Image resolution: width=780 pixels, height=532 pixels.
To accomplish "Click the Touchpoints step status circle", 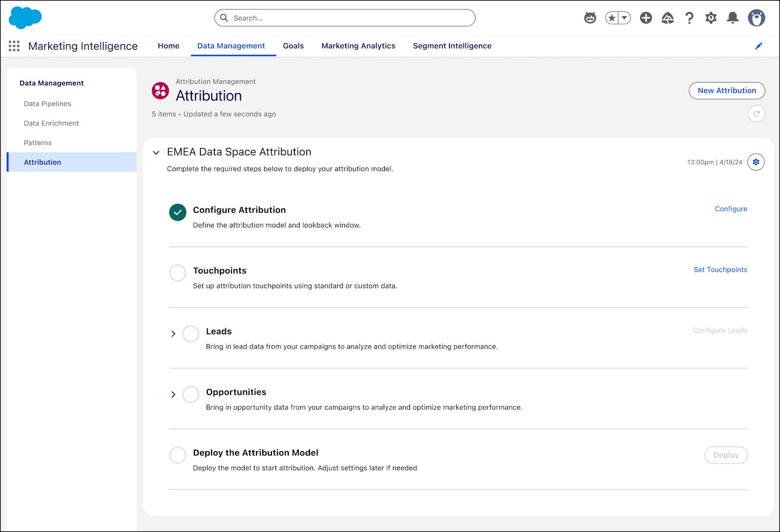I will pos(177,273).
